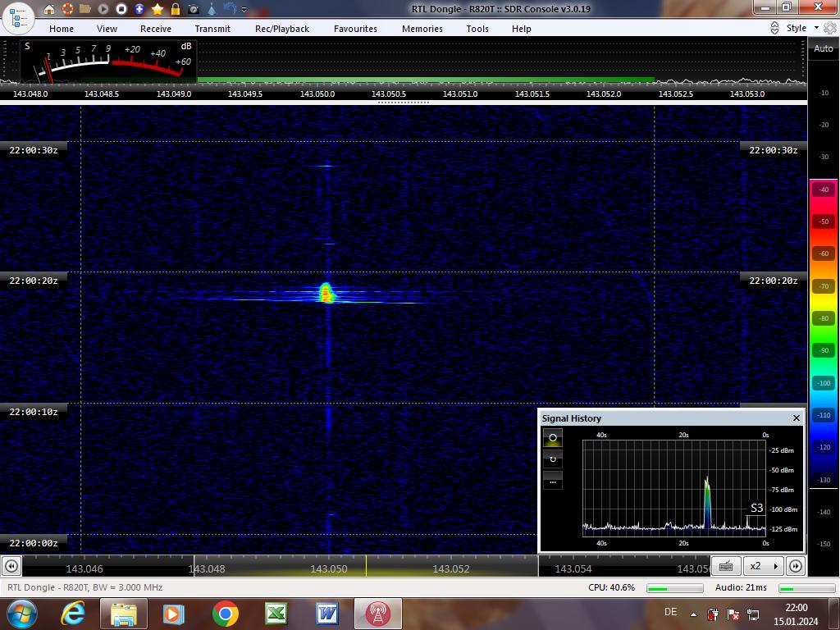This screenshot has width=840, height=630.
Task: Open Word from the taskbar
Action: pyautogui.click(x=326, y=614)
